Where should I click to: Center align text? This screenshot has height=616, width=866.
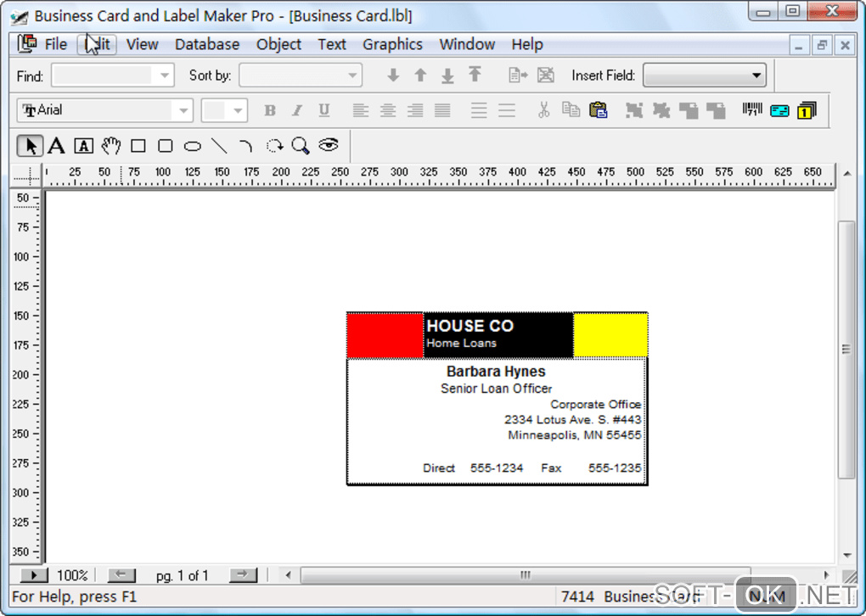click(388, 110)
